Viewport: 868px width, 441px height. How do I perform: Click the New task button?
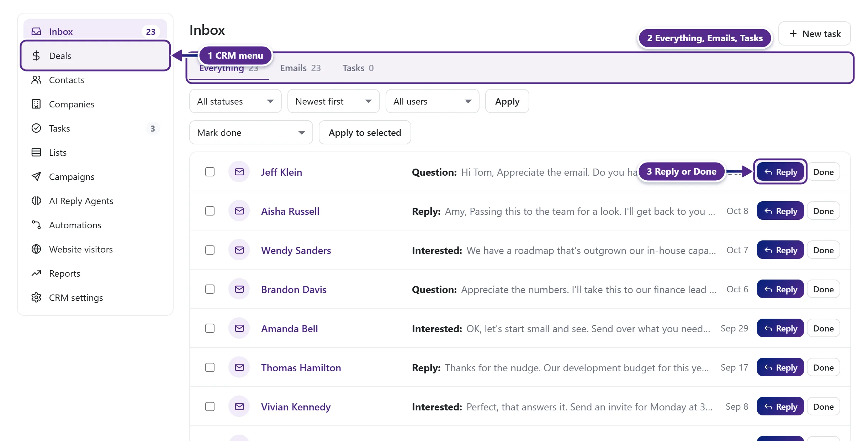pyautogui.click(x=815, y=34)
